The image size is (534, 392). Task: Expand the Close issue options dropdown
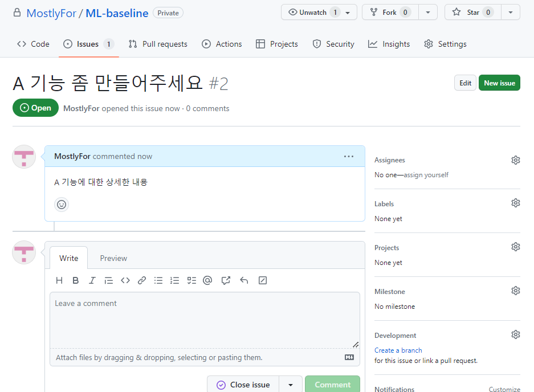click(x=291, y=385)
